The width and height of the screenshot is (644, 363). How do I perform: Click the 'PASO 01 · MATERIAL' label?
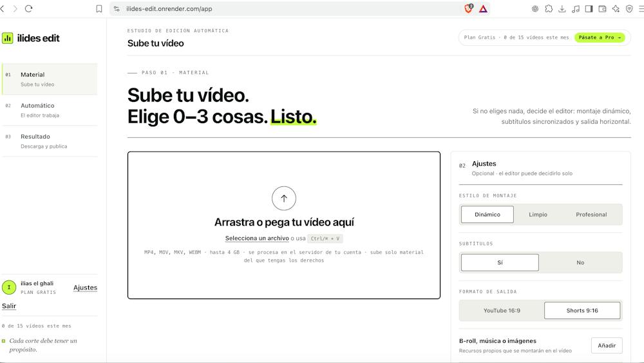click(x=175, y=72)
